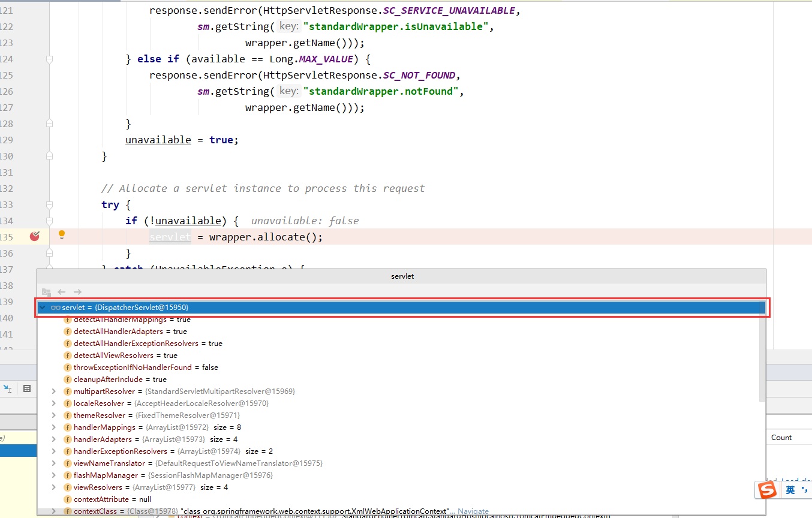Click the servlet popup vertical scrollbar
Viewport: 812px width, 518px height.
(762, 358)
